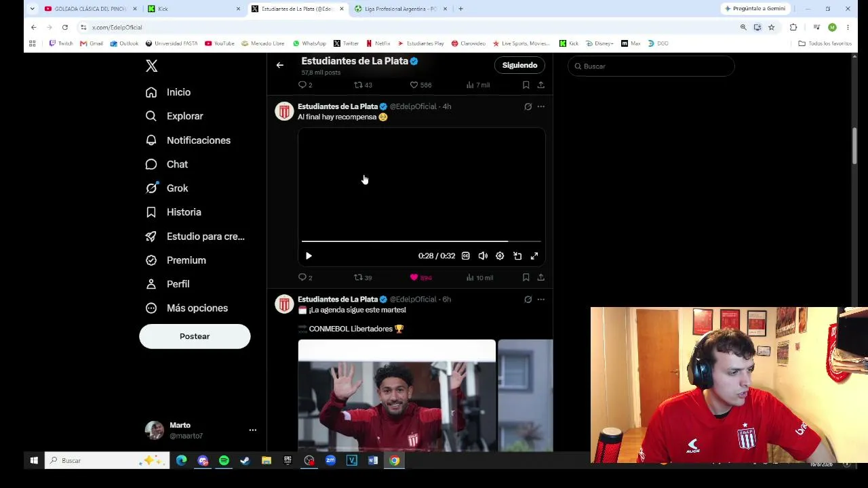Click the Postear button
Screen dimensions: 868x488
coord(195,336)
